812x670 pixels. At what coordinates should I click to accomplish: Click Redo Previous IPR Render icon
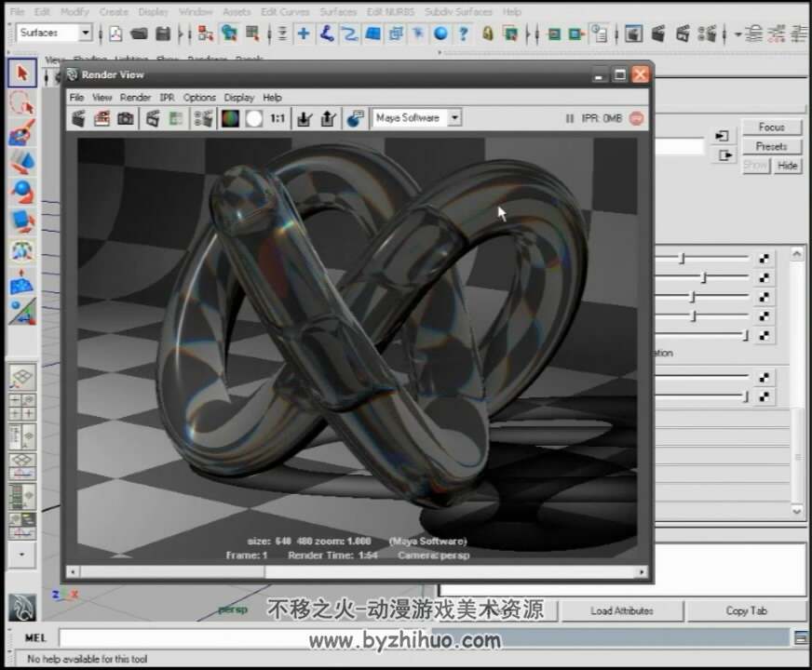coord(153,119)
